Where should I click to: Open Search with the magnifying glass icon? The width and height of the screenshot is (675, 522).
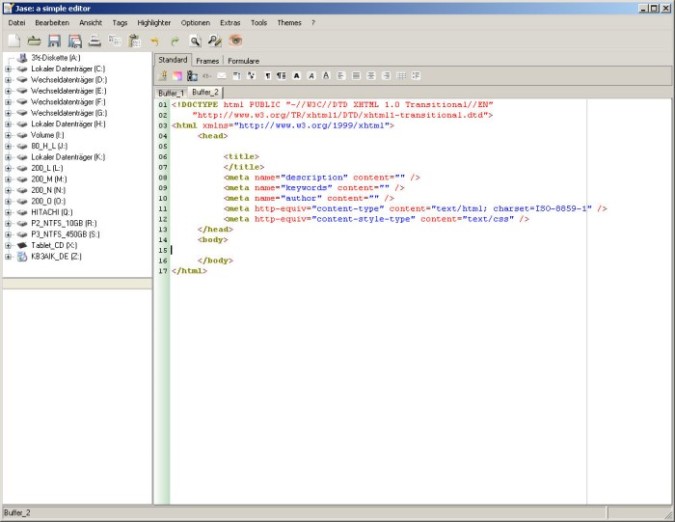[196, 41]
